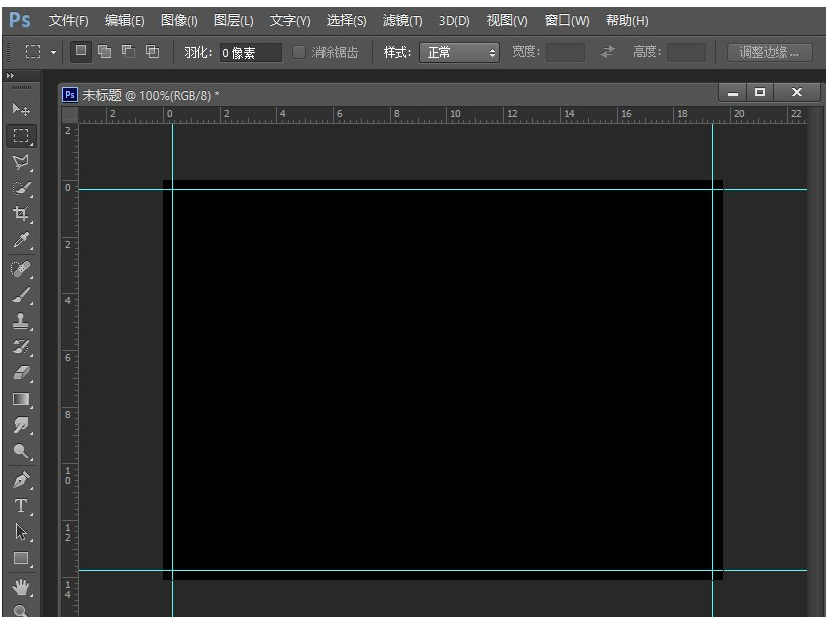Select the Clone Stamp tool
The image size is (826, 617).
(x=21, y=321)
